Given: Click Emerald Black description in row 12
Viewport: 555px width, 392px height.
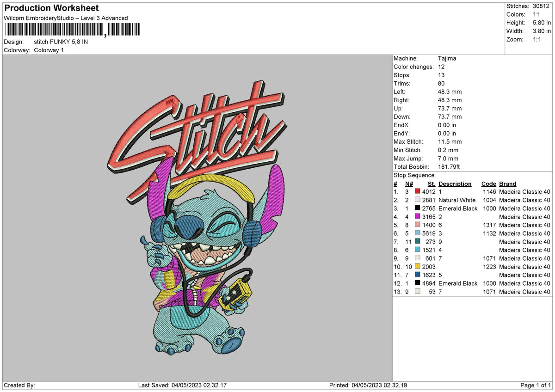Looking at the screenshot, I should pos(458,283).
